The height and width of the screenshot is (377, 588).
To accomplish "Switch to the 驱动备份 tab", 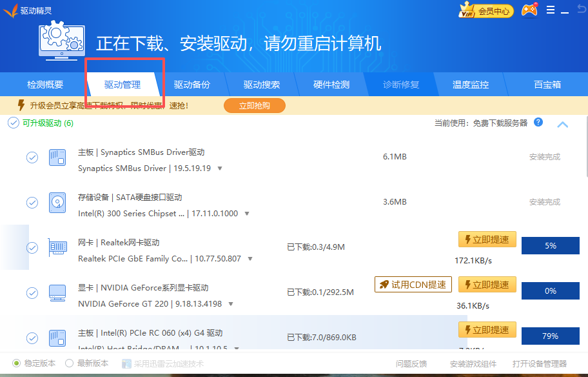I will point(191,85).
